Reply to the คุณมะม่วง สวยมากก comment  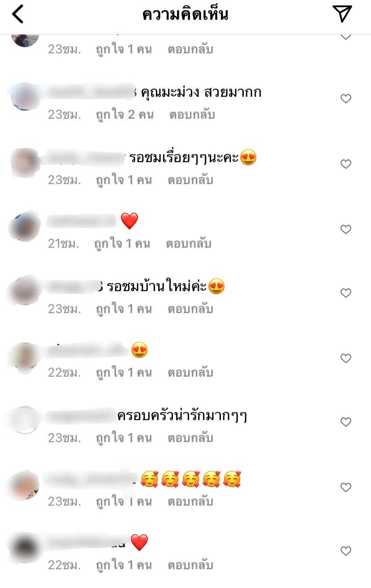tap(192, 115)
